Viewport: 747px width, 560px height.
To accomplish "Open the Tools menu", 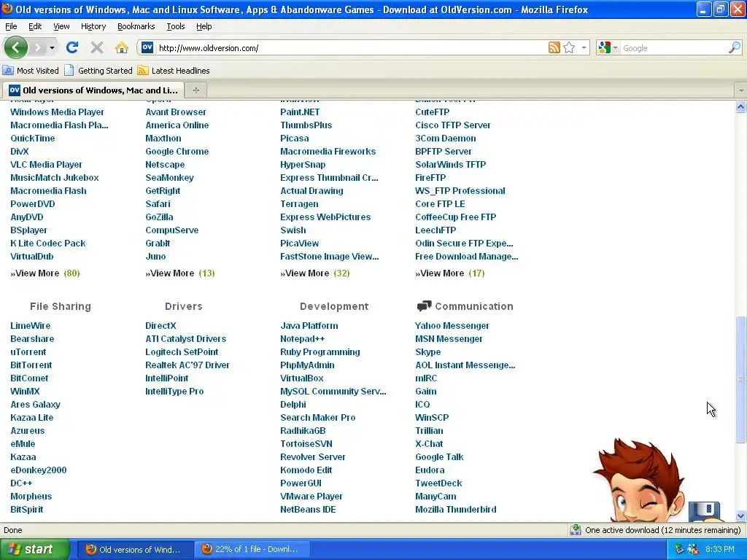I will tap(175, 26).
